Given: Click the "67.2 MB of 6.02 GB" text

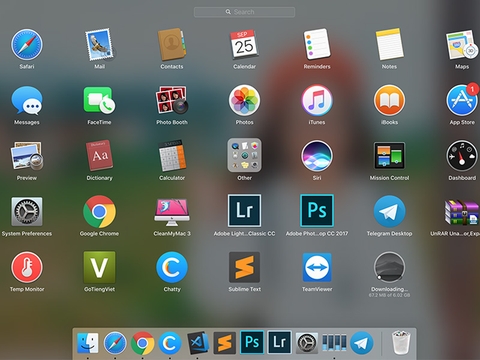Looking at the screenshot, I should click(x=389, y=295).
